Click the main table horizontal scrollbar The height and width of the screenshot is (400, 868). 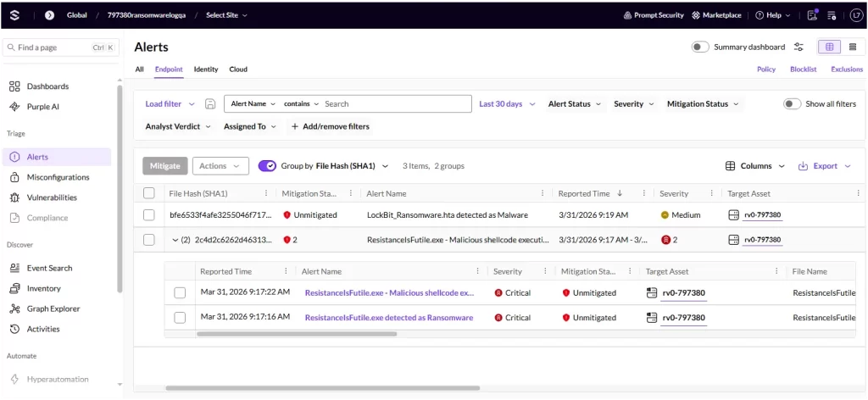coord(323,388)
